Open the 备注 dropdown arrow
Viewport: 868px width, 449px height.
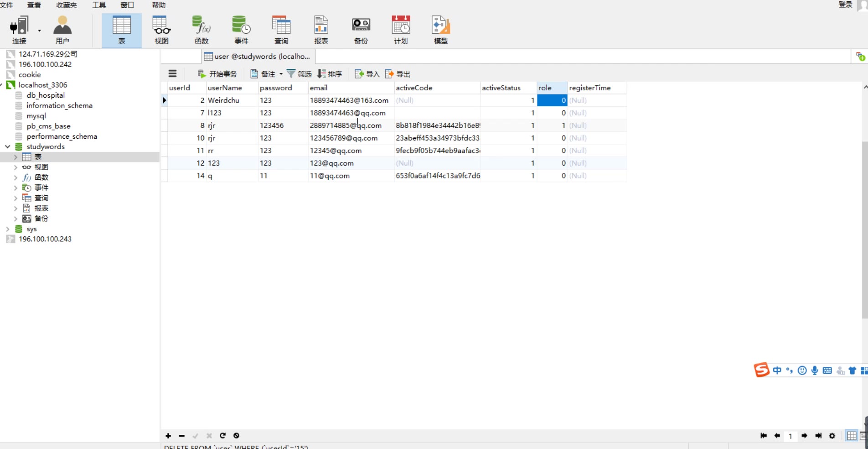(x=281, y=74)
